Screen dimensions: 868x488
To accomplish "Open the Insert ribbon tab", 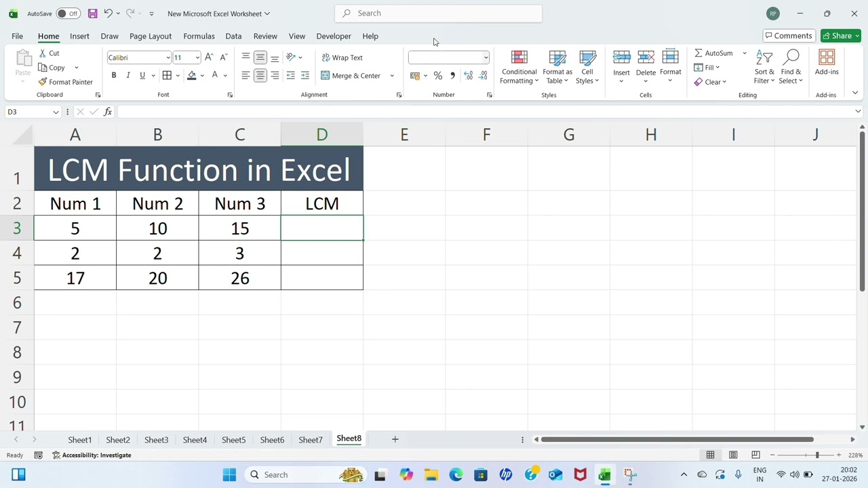I will pyautogui.click(x=79, y=36).
